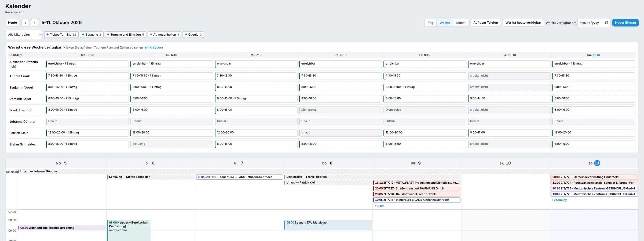Viewport: 644px width, 241px height.
Task: Open the Alle Mitarbeiter dropdown
Action: pyautogui.click(x=24, y=35)
